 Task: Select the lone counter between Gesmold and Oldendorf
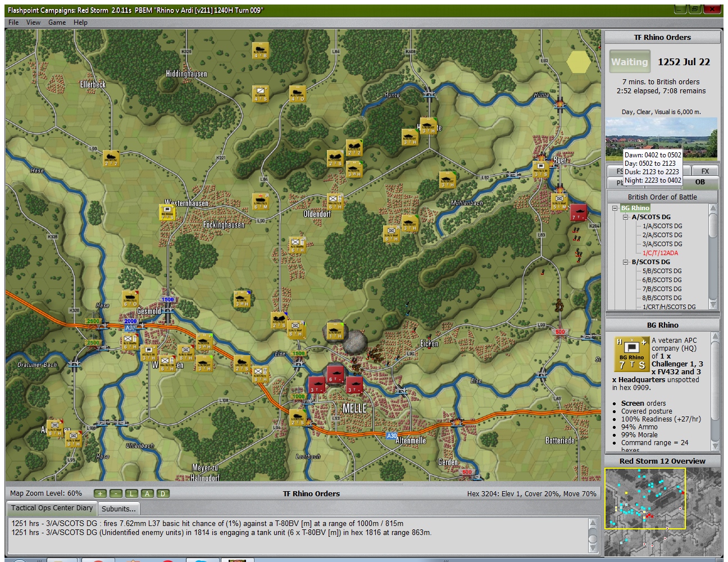242,299
